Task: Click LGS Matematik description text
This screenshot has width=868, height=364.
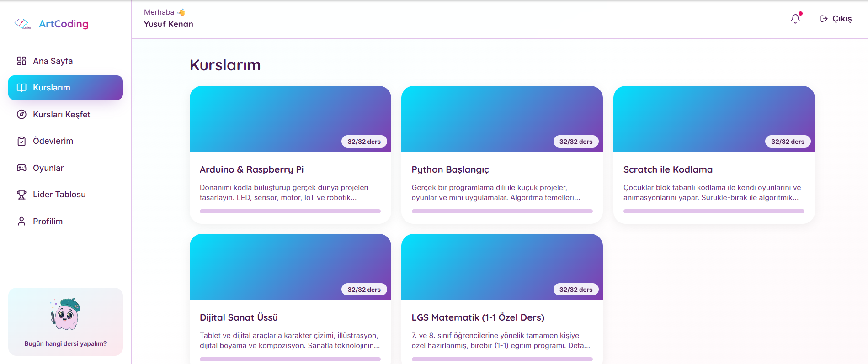Action: (x=501, y=341)
